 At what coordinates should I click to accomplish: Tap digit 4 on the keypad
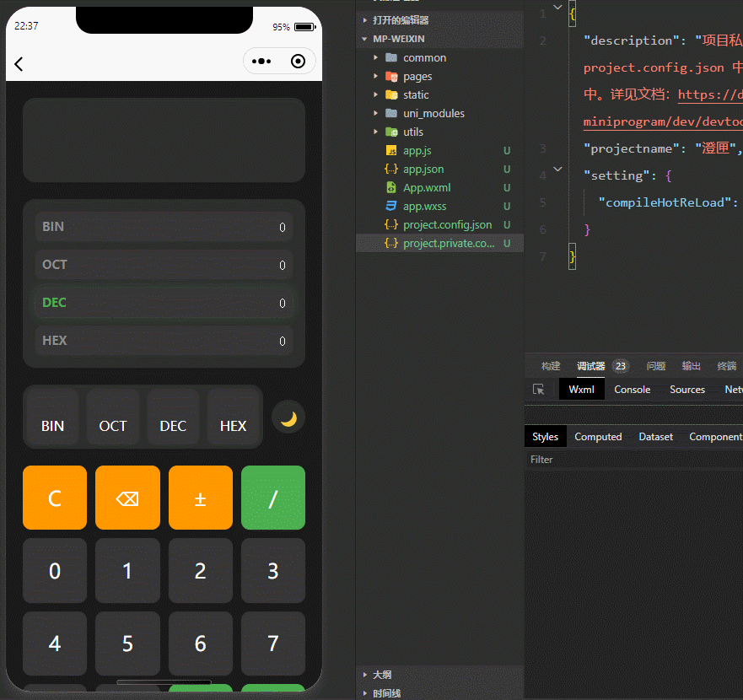55,643
